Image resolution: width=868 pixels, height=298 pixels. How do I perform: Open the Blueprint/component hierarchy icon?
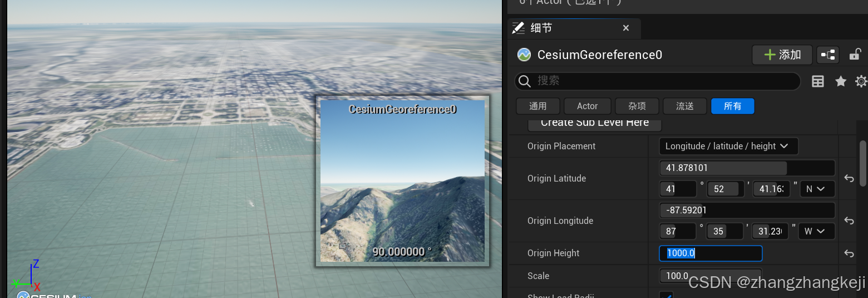click(828, 55)
